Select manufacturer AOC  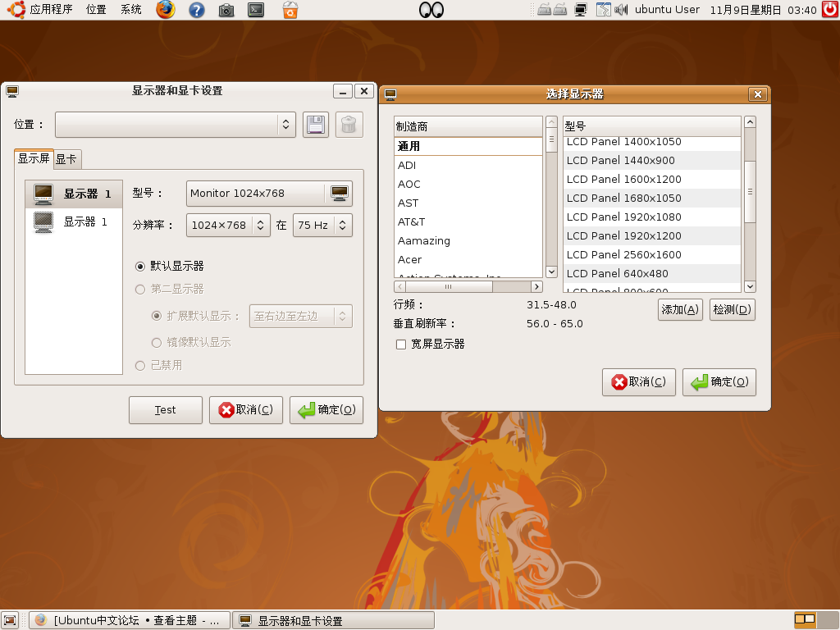coord(468,185)
